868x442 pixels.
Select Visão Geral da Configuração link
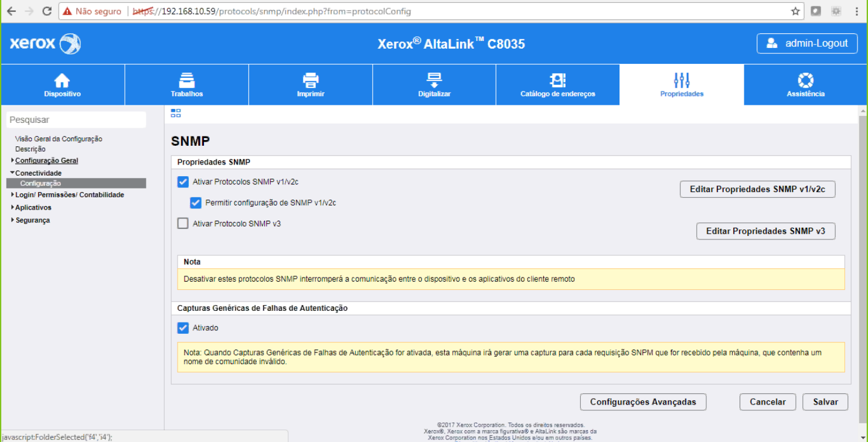point(59,139)
